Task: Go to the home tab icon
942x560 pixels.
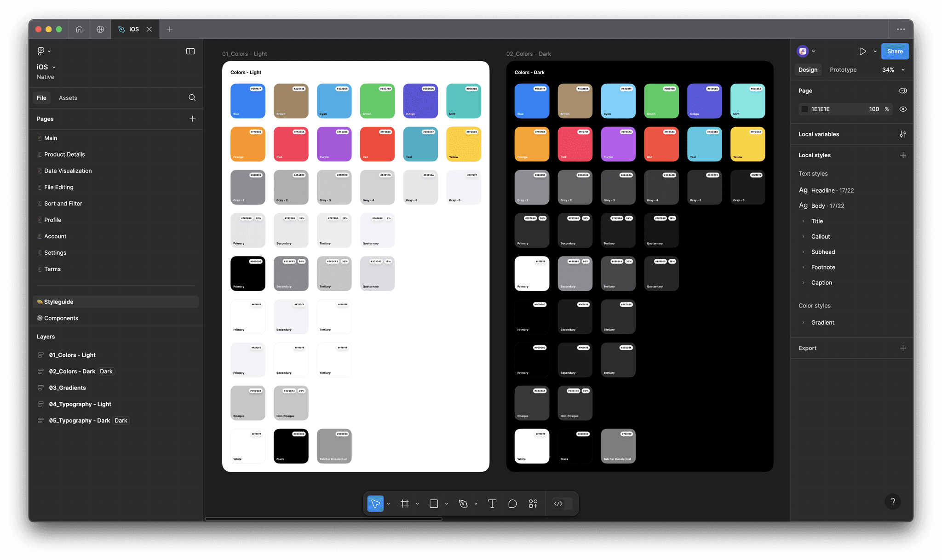Action: (x=79, y=29)
